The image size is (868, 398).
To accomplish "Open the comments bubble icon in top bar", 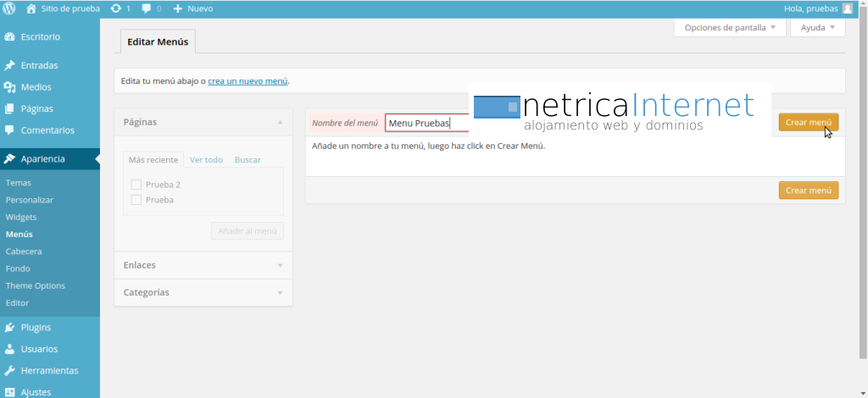I will coord(147,8).
